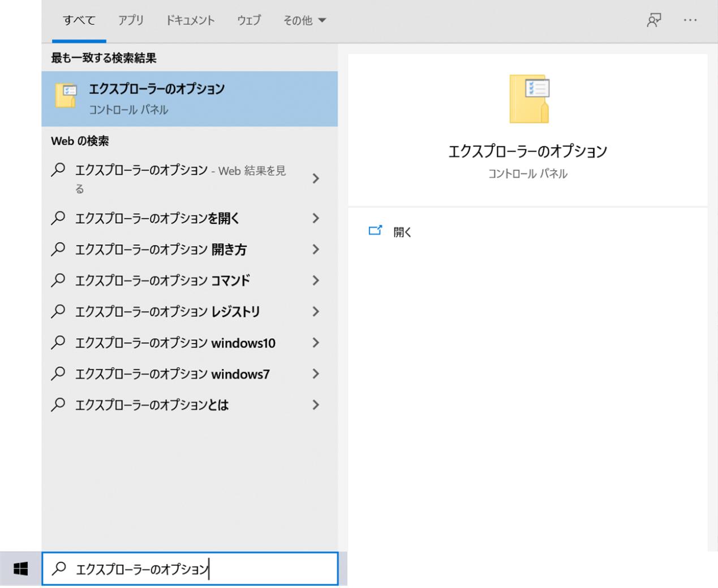This screenshot has width=718, height=588.
Task: Click the magnifier icon beside コマンド suggestion
Action: click(58, 280)
